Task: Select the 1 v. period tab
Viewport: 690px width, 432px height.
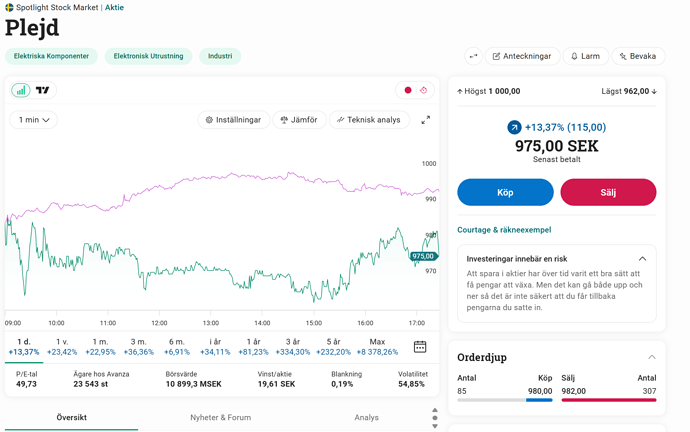Action: pos(62,347)
